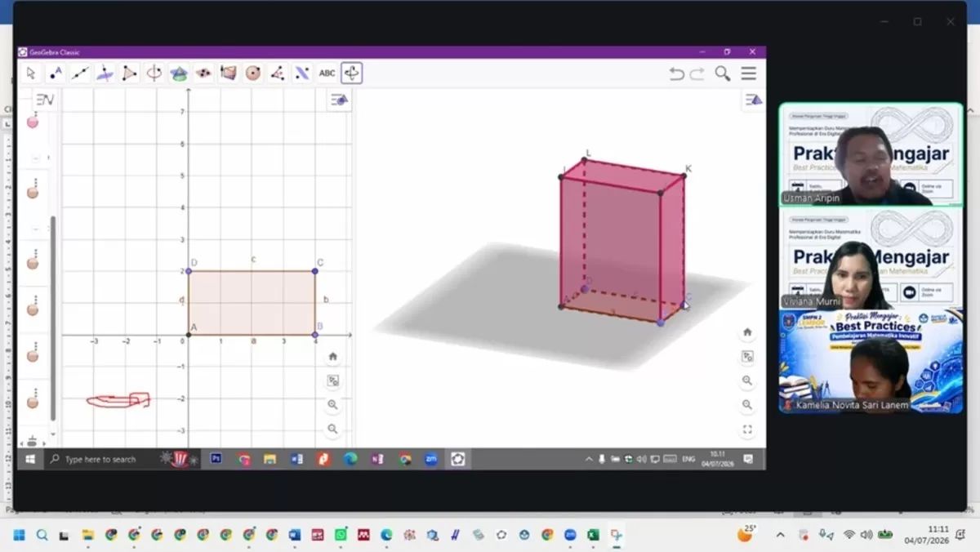Viewport: 980px width, 552px height.
Task: Zoom in on the 3D graphics view
Action: click(x=747, y=381)
